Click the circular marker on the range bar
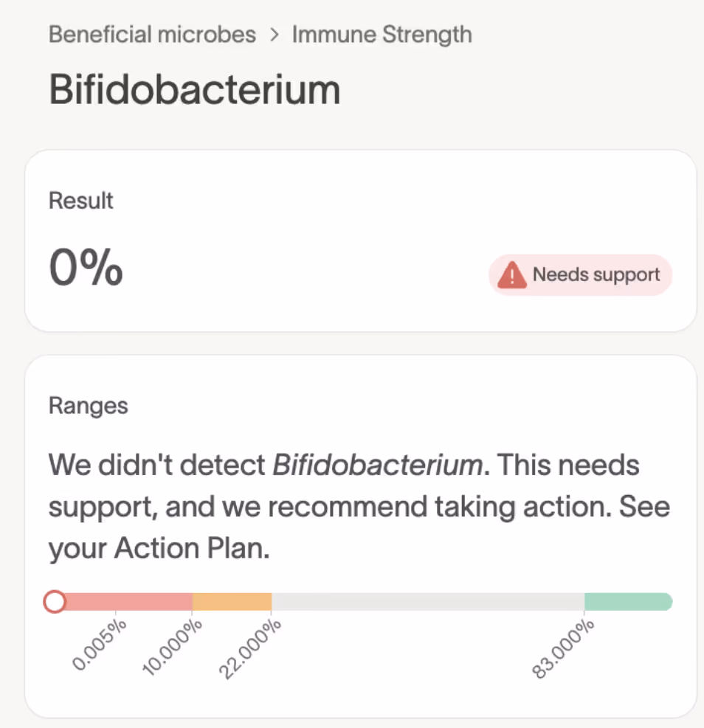The height and width of the screenshot is (728, 704). pos(55,601)
